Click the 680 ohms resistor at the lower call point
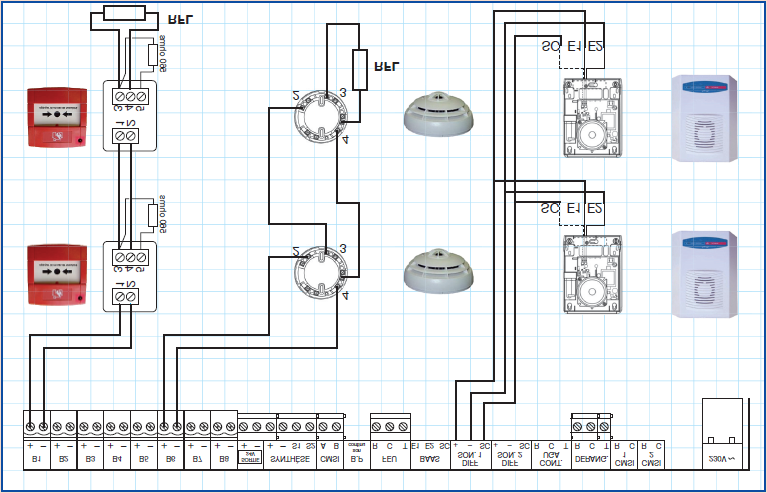767x493 pixels. click(153, 215)
